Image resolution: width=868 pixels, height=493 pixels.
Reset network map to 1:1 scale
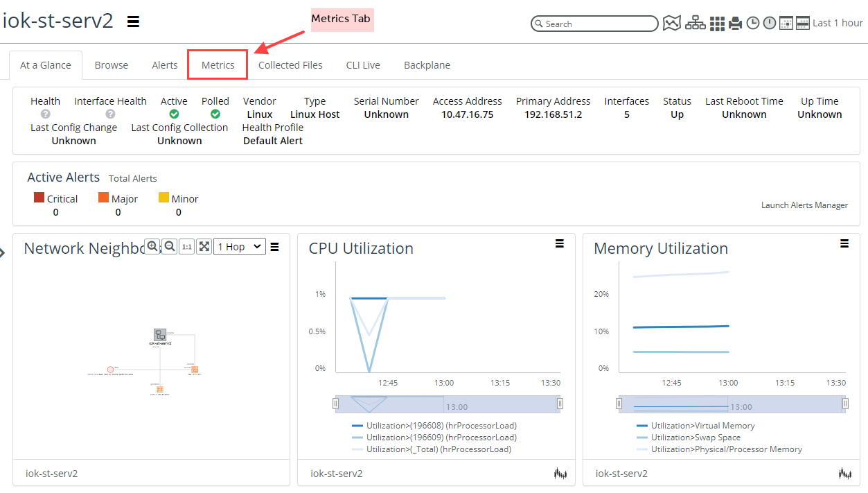click(x=186, y=247)
